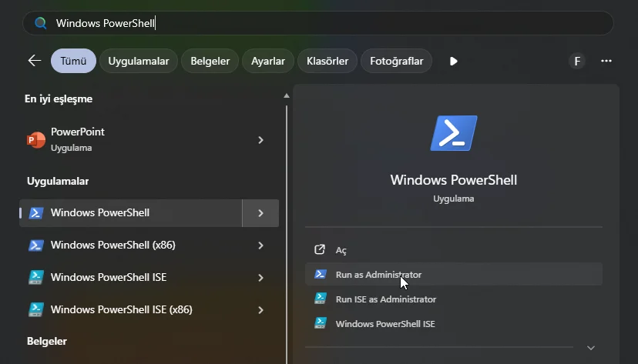Click the results list scrollbar track
This screenshot has height=364, width=638.
click(x=287, y=234)
